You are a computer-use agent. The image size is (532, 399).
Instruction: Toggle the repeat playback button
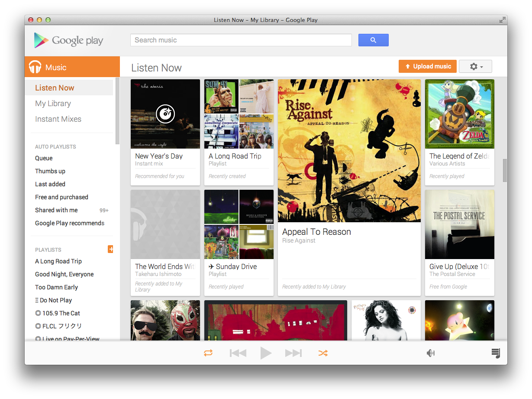tap(208, 353)
